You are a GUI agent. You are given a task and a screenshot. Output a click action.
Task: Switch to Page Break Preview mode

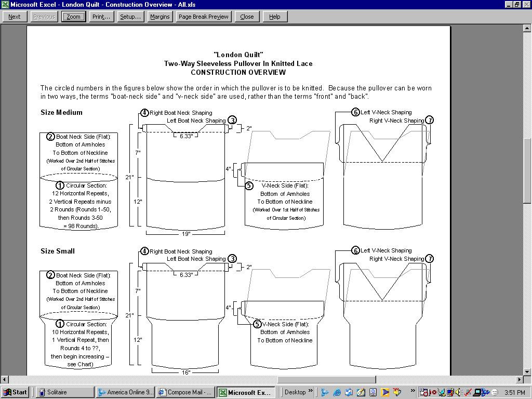(203, 16)
